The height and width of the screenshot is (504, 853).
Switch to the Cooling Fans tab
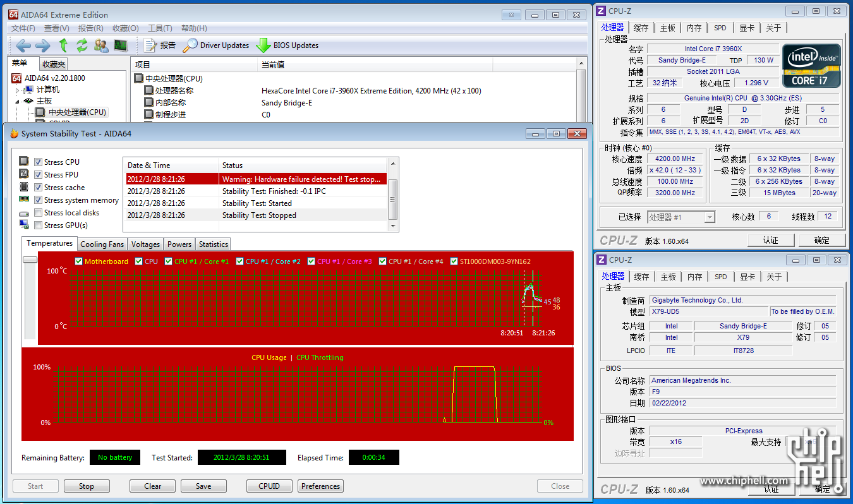coord(102,244)
